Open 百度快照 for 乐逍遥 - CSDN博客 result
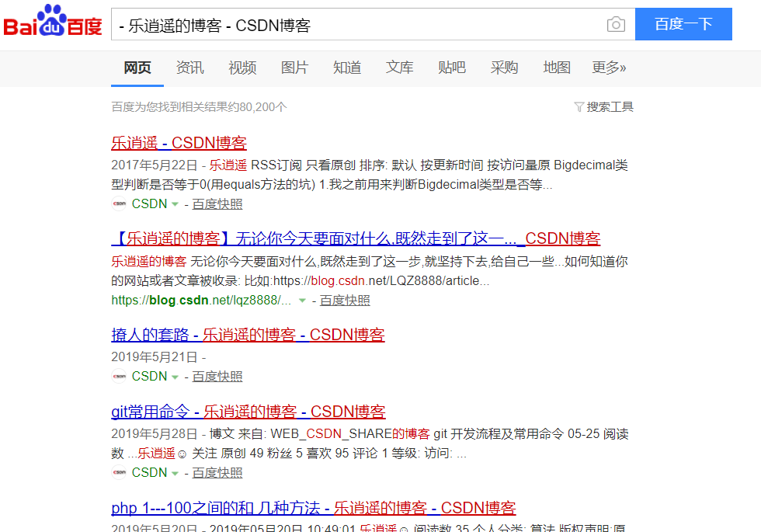This screenshot has width=761, height=532. click(217, 204)
